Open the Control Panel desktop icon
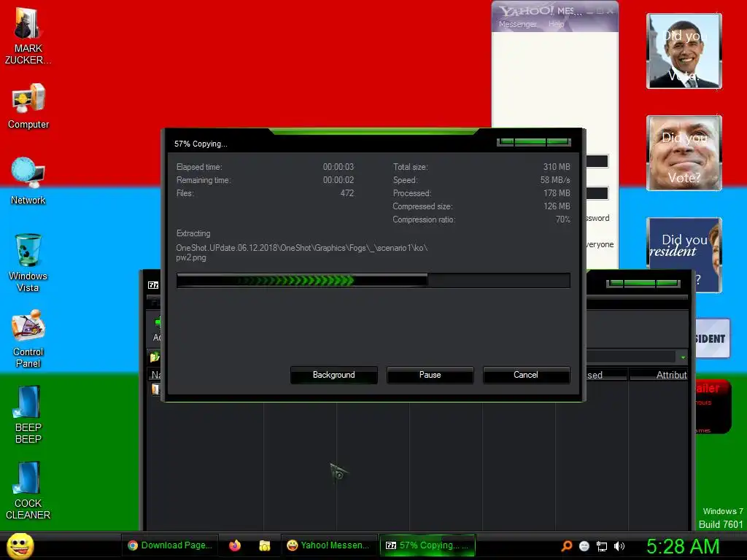The height and width of the screenshot is (560, 747). coord(28,338)
